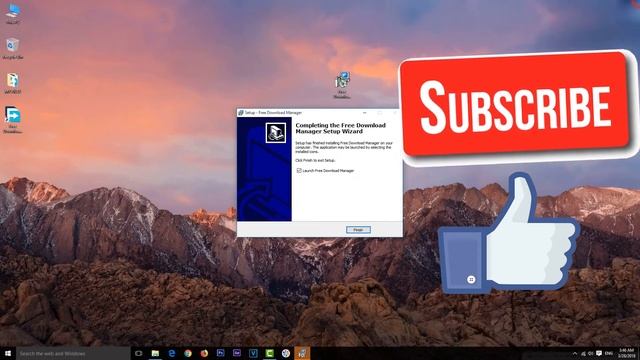Screen dimensions: 640x360
Task: Open the volume control tray icon
Action: coord(591,353)
